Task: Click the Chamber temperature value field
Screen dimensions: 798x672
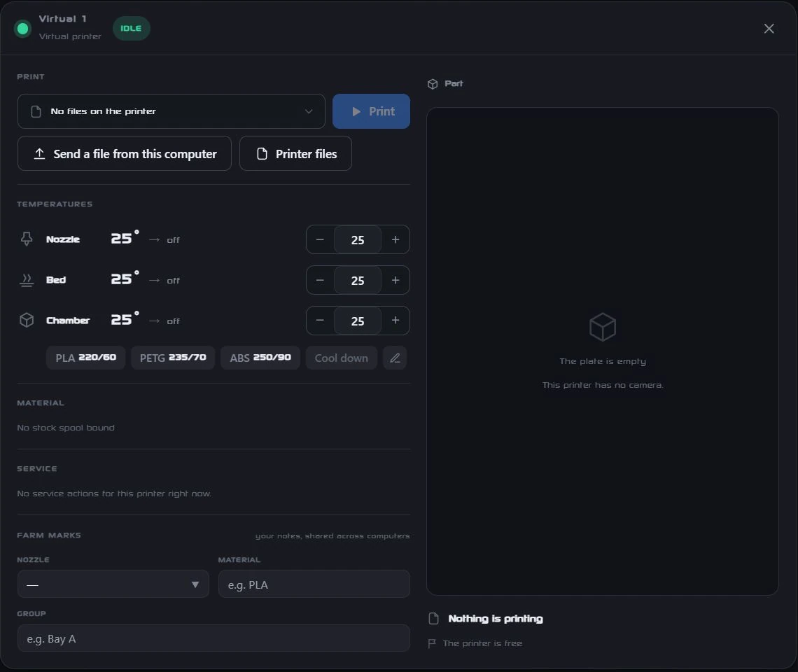Action: point(358,321)
